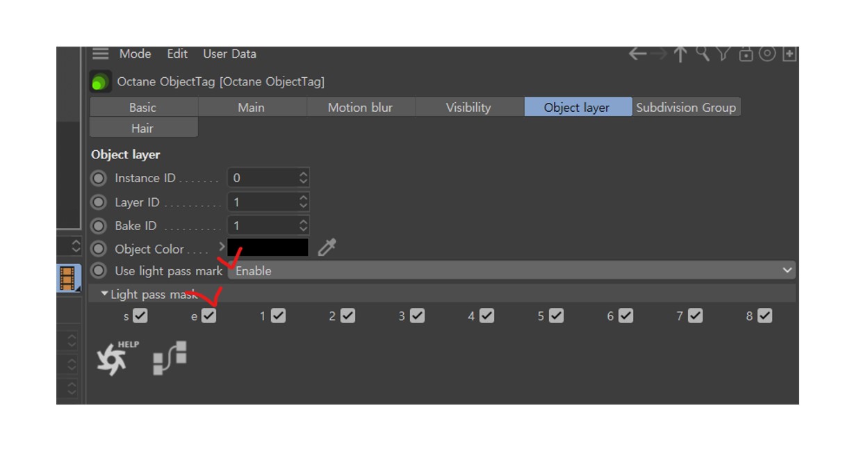The height and width of the screenshot is (472, 868).
Task: Expand the Object Color chevron
Action: 222,247
